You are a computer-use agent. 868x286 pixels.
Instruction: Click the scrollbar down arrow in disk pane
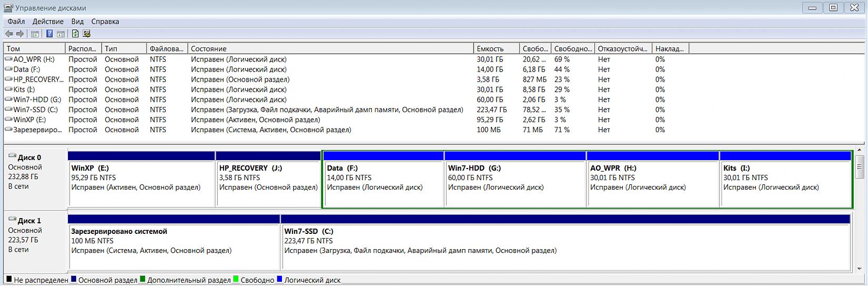coord(860,268)
